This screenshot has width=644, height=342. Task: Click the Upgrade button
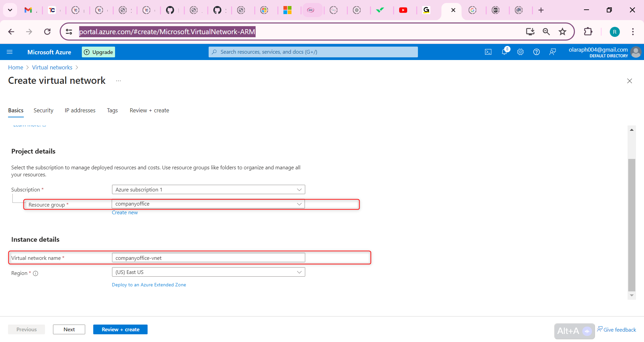click(x=99, y=52)
